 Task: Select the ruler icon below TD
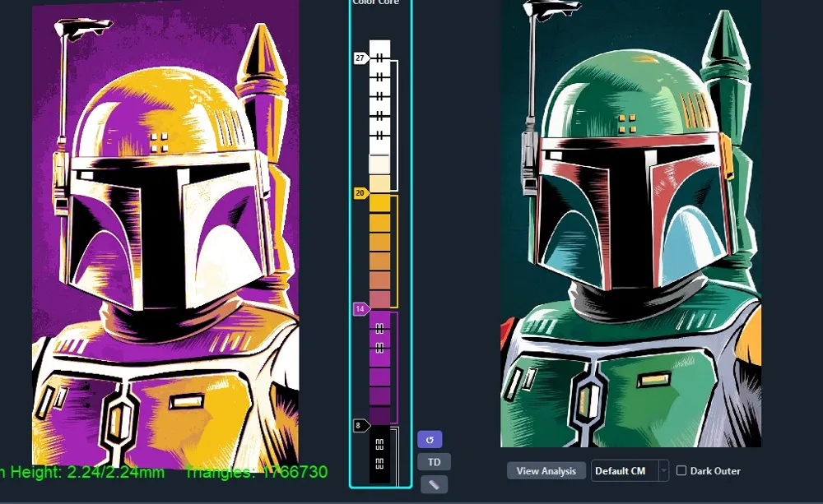[x=434, y=484]
